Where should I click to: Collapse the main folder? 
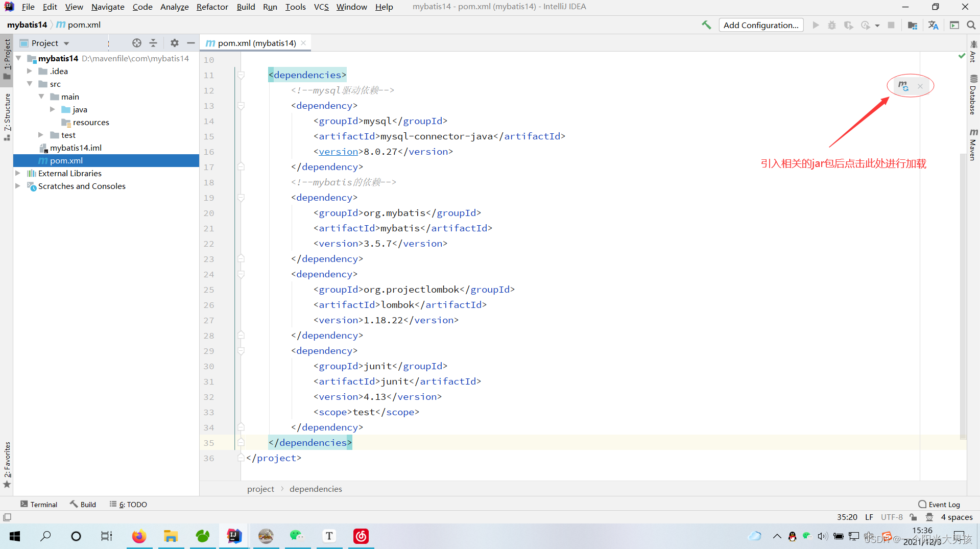point(41,97)
